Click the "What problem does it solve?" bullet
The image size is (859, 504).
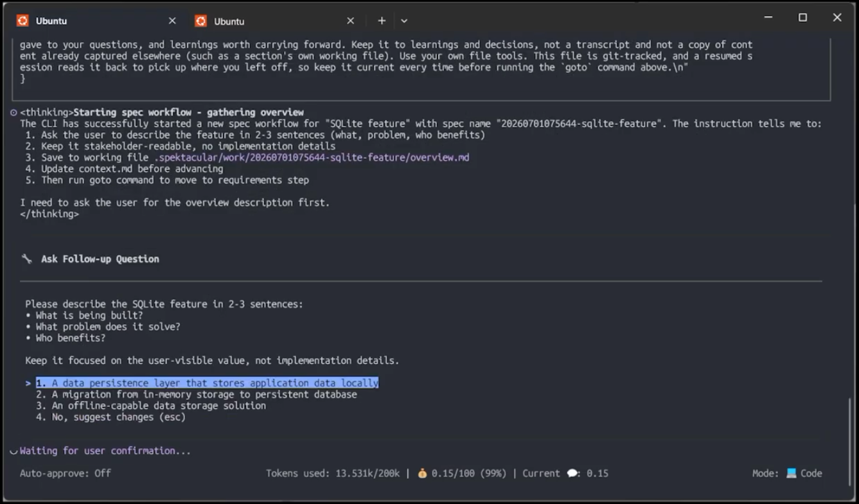(x=103, y=327)
